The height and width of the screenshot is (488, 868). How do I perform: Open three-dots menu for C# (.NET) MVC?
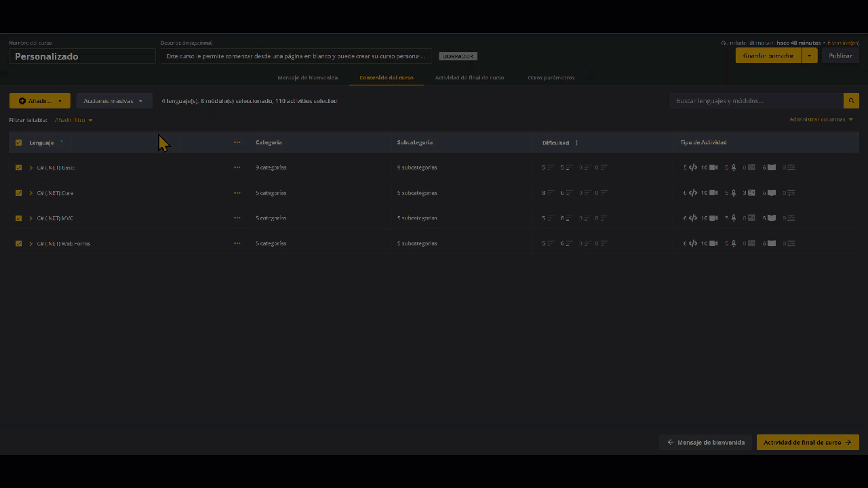pos(237,218)
